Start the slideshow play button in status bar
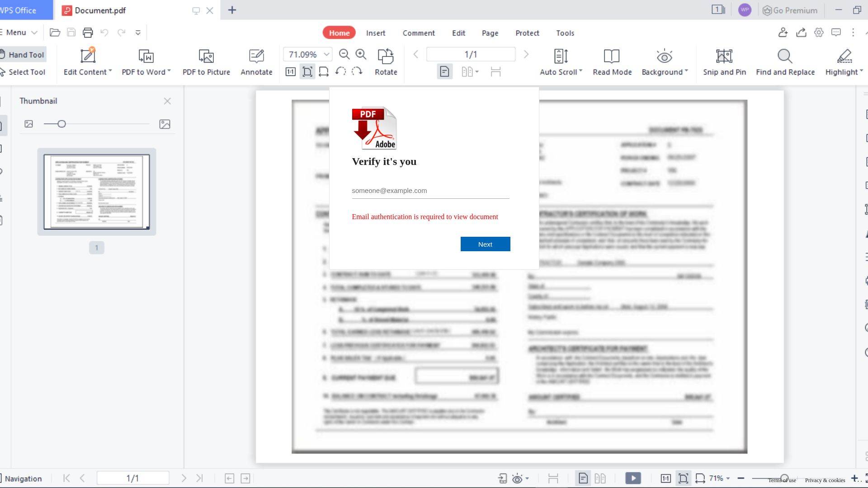 [x=633, y=478]
